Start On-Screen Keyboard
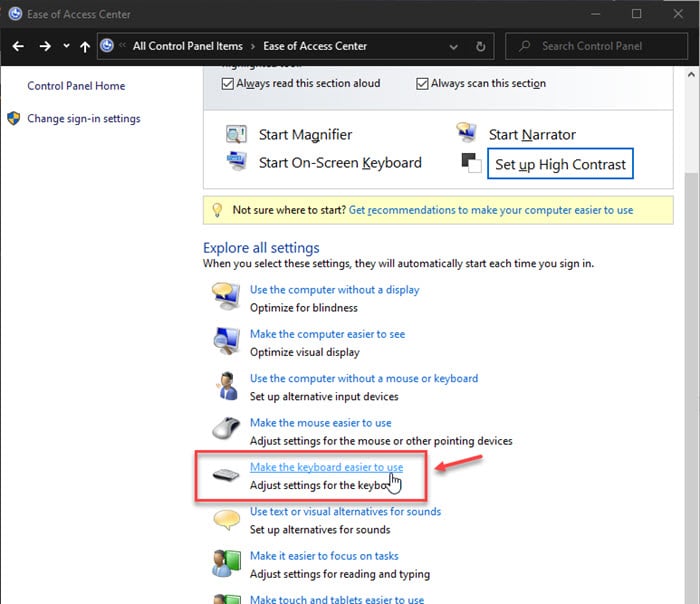This screenshot has height=604, width=700. 340,162
